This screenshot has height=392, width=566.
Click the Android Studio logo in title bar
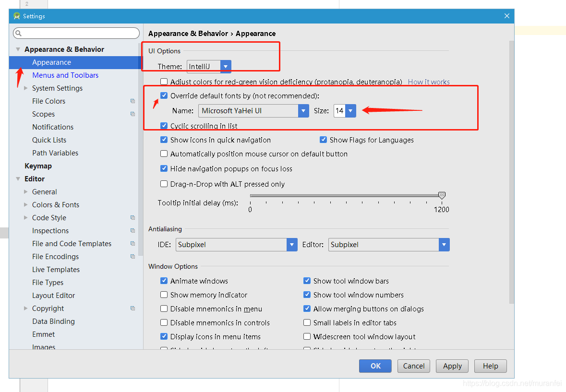click(17, 16)
